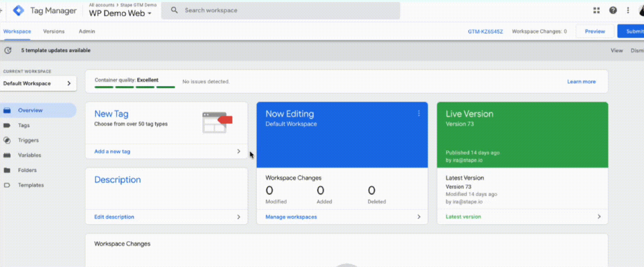Click the Preview button

click(x=595, y=31)
